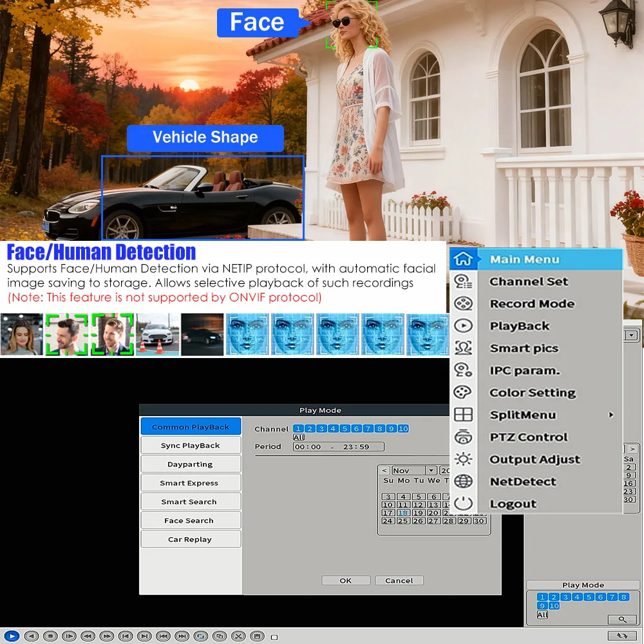644x644 pixels.
Task: Click the Play Mode button in side panel
Action: point(583,585)
